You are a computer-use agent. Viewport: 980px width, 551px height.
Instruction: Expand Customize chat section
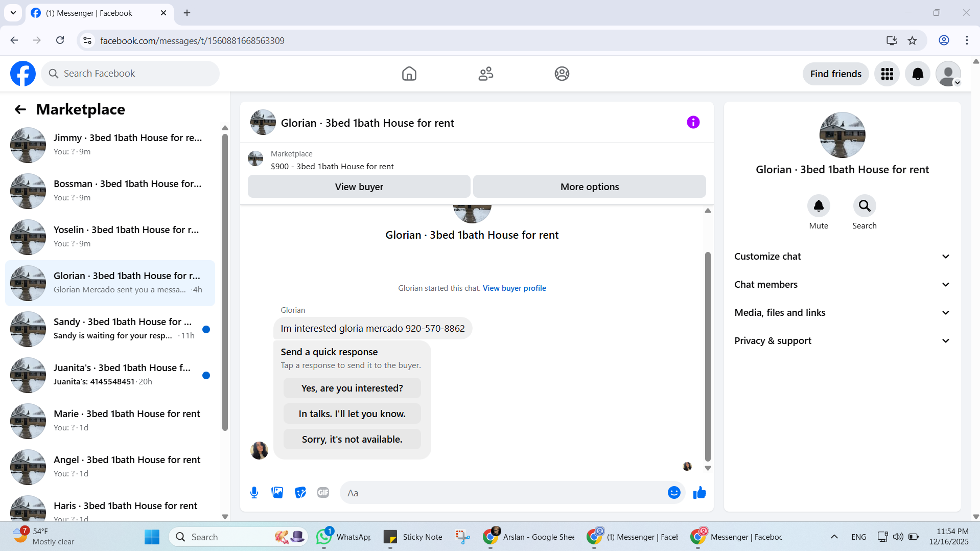click(x=842, y=257)
